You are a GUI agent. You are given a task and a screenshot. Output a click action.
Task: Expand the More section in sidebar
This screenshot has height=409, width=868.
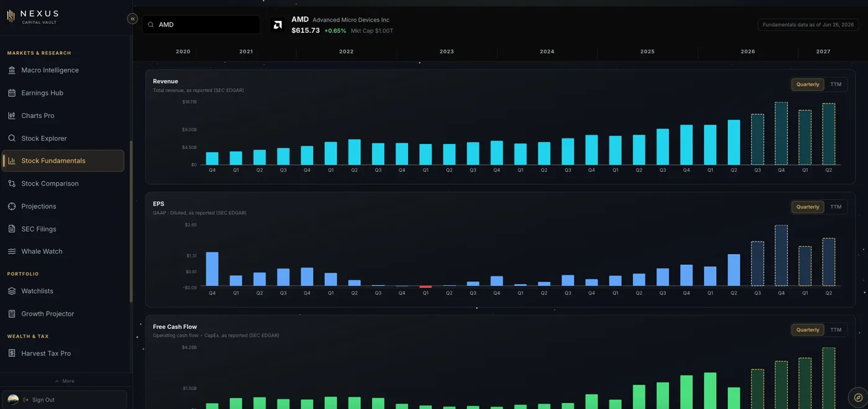tap(65, 381)
